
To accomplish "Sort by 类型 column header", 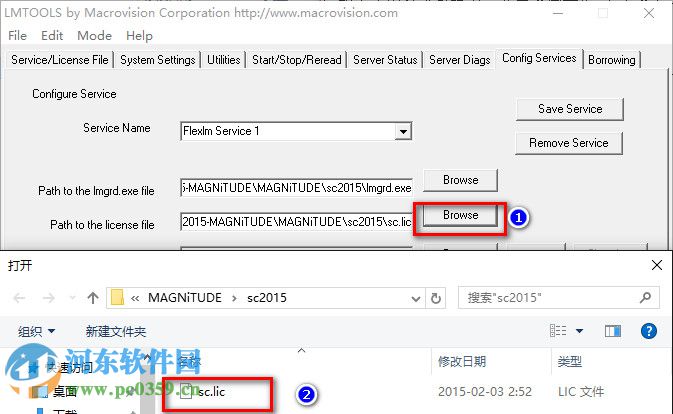I will pos(570,362).
